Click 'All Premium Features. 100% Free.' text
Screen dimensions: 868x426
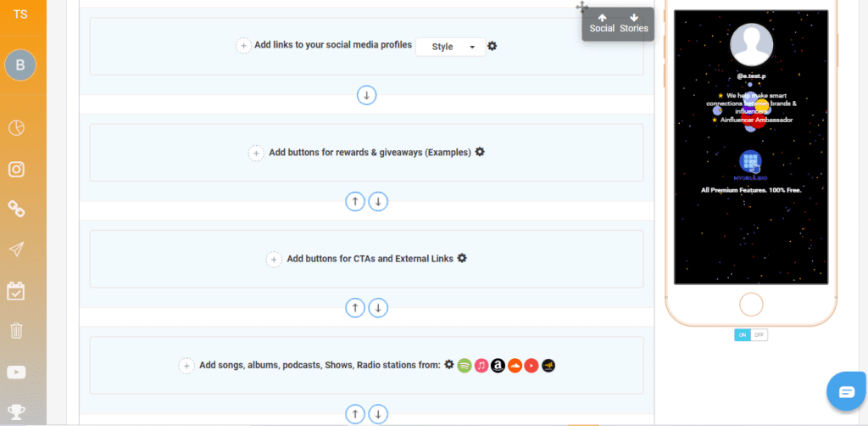751,190
